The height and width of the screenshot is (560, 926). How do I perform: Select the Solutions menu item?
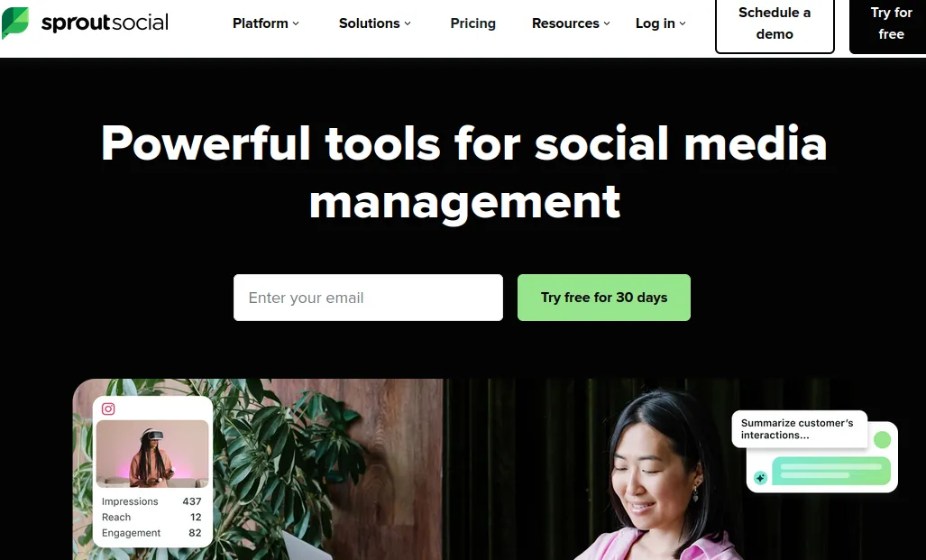coord(369,23)
